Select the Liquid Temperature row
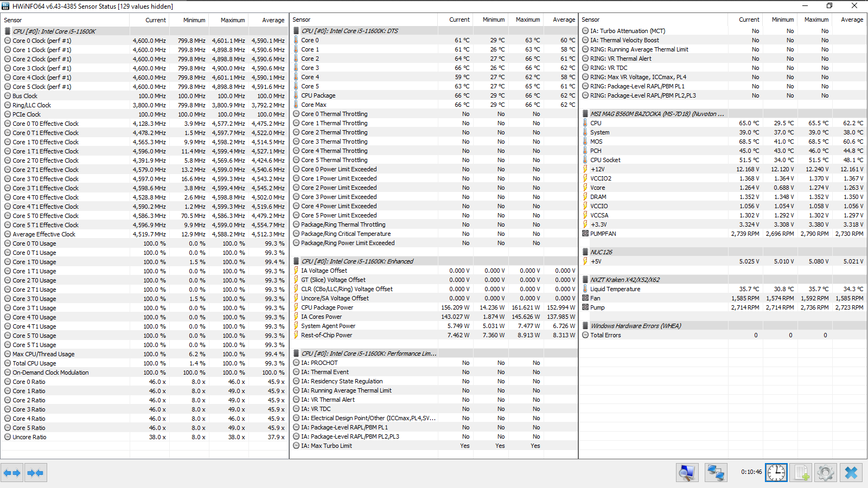 tap(723, 289)
